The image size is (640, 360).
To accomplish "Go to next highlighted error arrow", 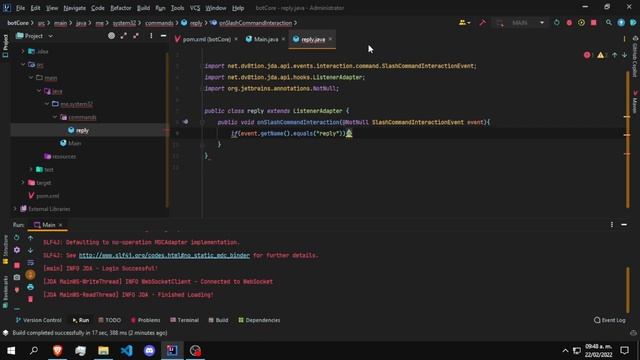I will click(624, 55).
